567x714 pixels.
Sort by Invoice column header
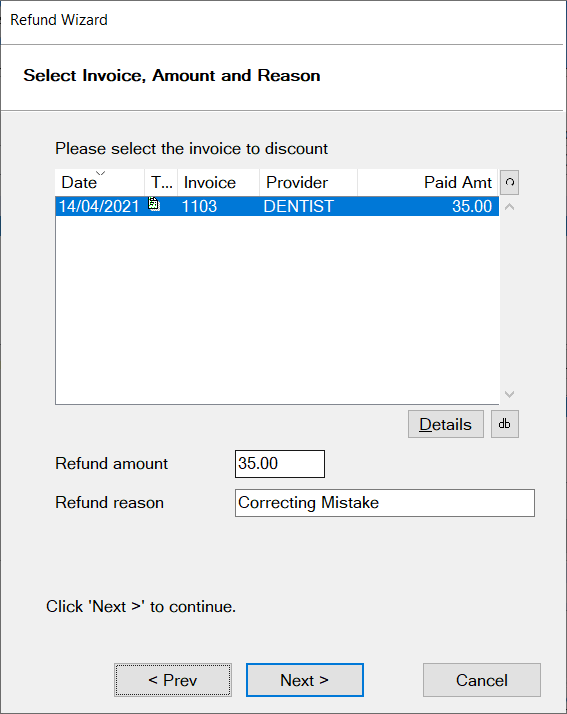point(219,183)
